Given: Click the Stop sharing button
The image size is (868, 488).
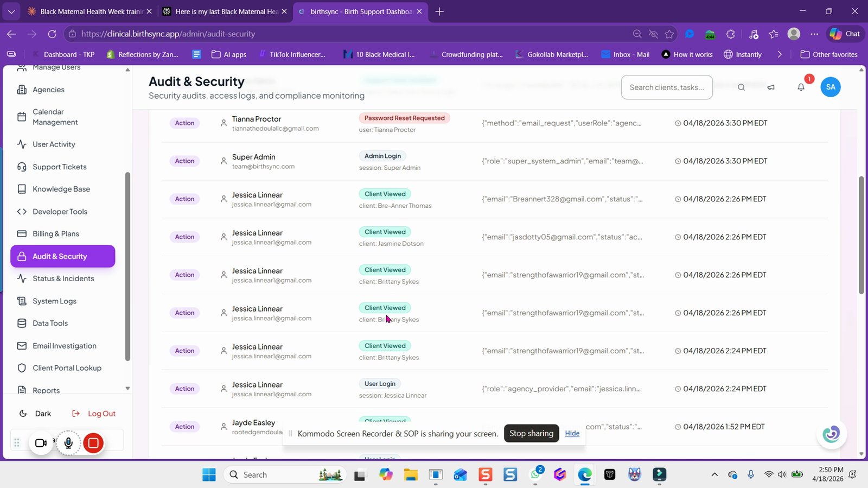Looking at the screenshot, I should 531,433.
